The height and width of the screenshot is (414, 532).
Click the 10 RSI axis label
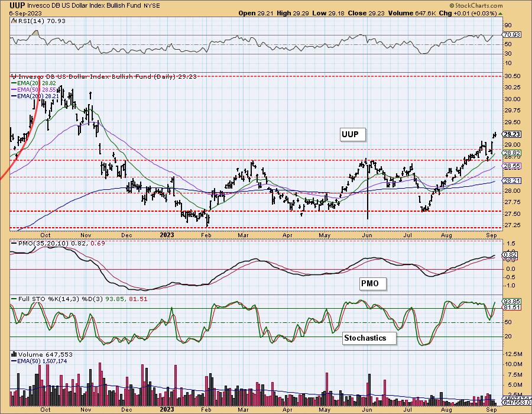click(x=508, y=63)
